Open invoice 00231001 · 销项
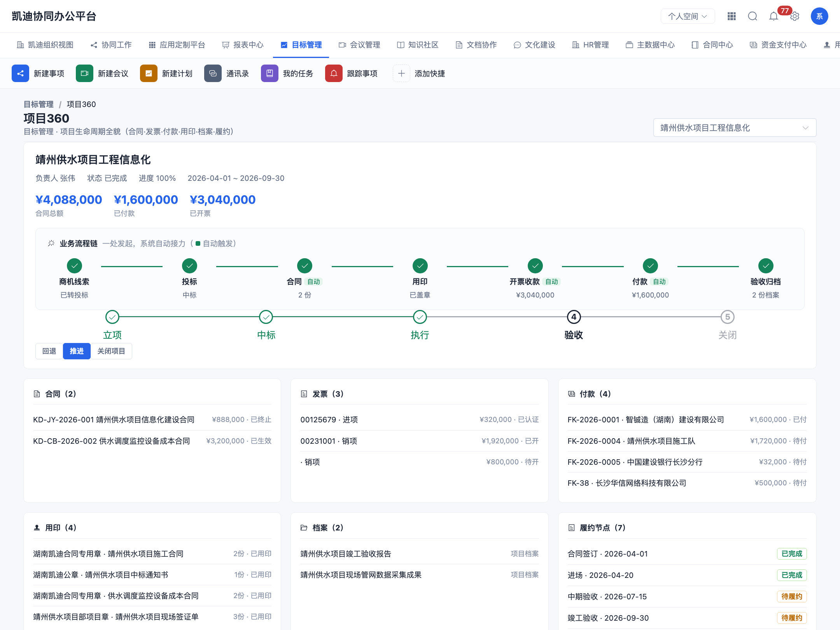 tap(420, 441)
